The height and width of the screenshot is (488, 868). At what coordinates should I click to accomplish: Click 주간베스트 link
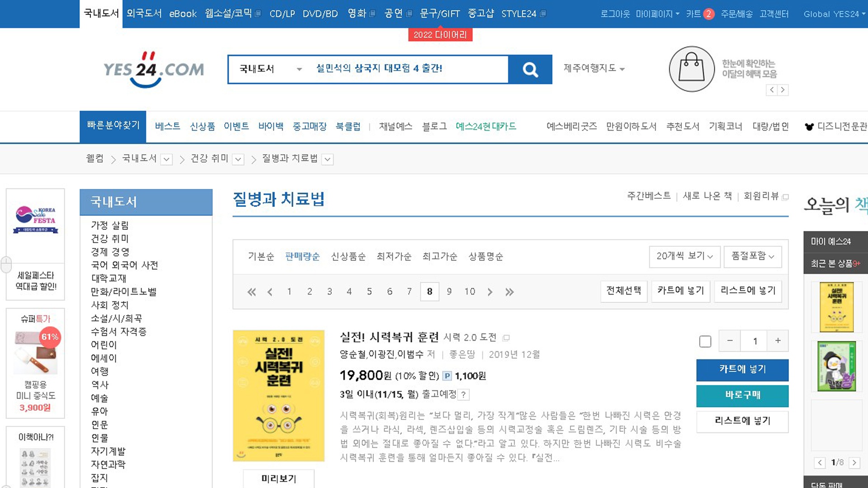click(649, 196)
